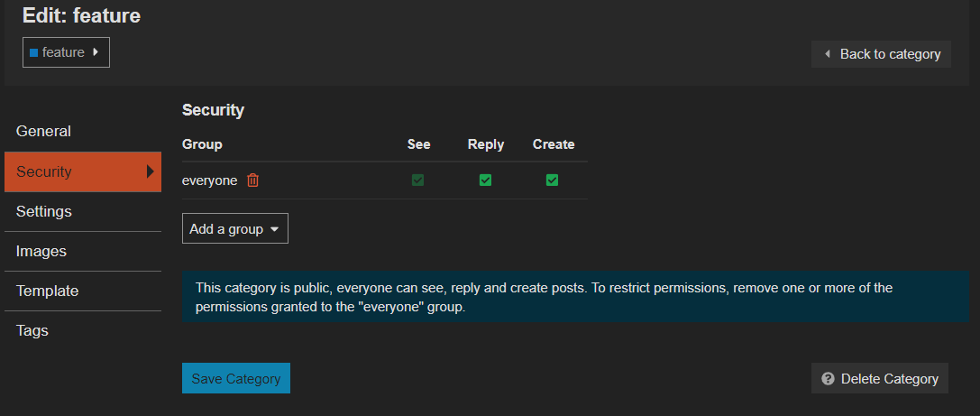
Task: Click the Create column header
Action: click(554, 144)
